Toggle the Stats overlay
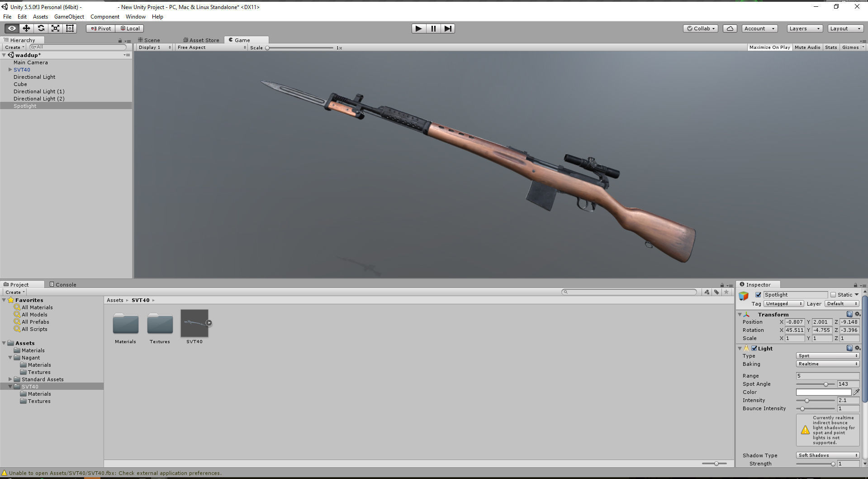The image size is (868, 479). 831,47
